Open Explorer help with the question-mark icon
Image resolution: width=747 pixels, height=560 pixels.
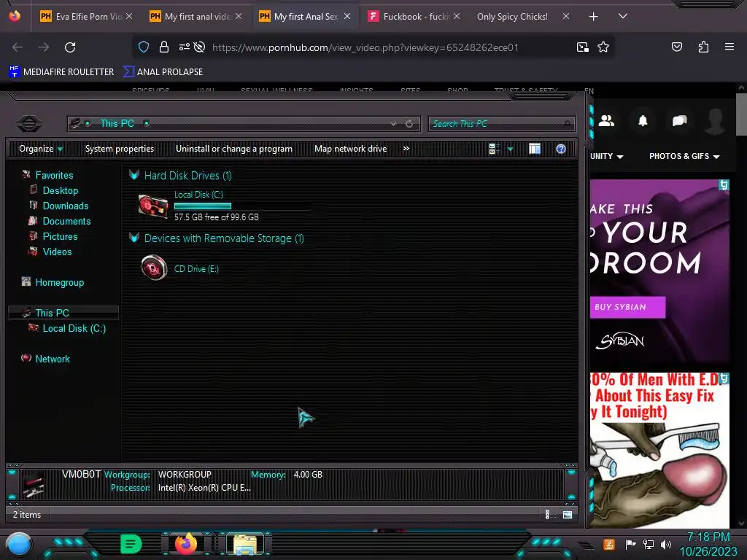pyautogui.click(x=561, y=149)
